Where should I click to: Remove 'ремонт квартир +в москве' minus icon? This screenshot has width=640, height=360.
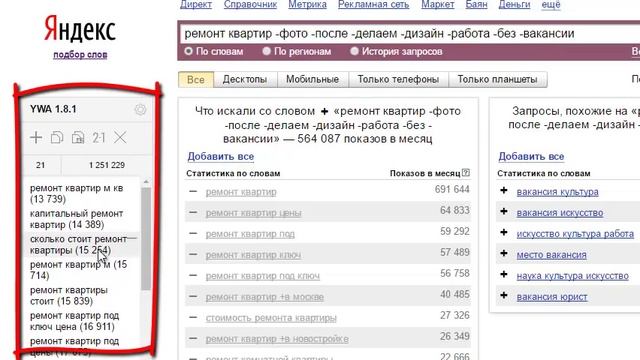click(193, 296)
